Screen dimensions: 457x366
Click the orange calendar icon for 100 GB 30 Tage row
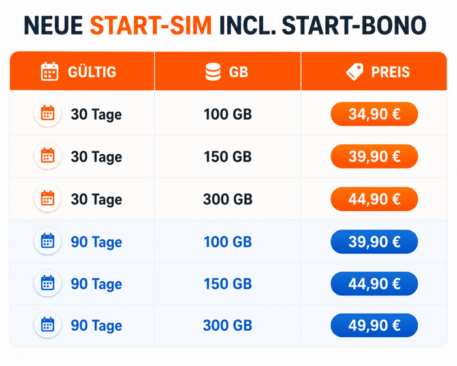(x=48, y=113)
